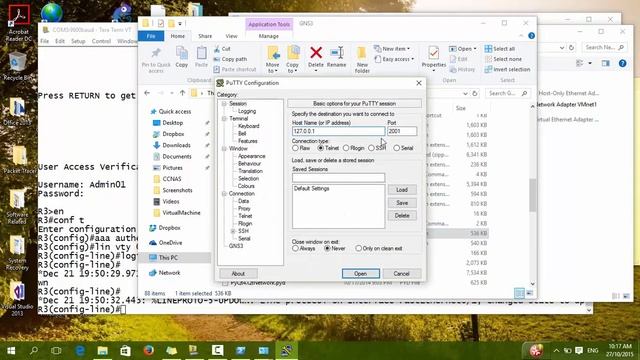
Task: Select Colours in the category tree
Action: [x=246, y=186]
